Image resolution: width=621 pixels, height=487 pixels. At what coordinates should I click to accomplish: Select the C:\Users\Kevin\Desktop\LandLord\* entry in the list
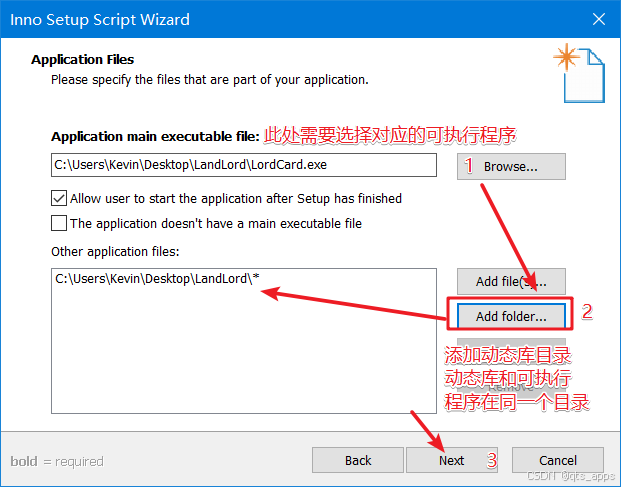[x=157, y=279]
